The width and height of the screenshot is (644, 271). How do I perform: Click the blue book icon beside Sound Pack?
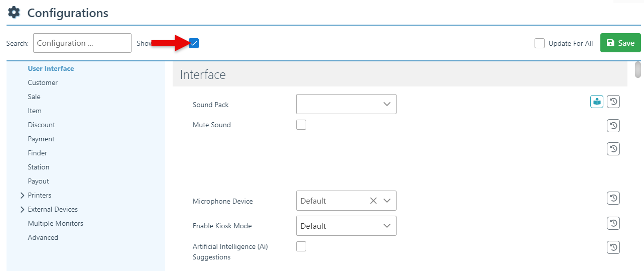(596, 102)
